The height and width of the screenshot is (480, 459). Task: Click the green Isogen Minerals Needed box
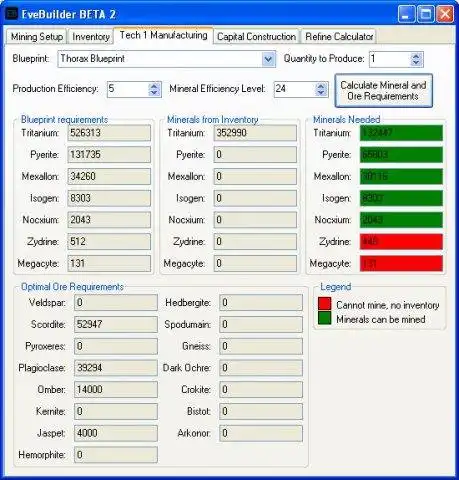(401, 198)
